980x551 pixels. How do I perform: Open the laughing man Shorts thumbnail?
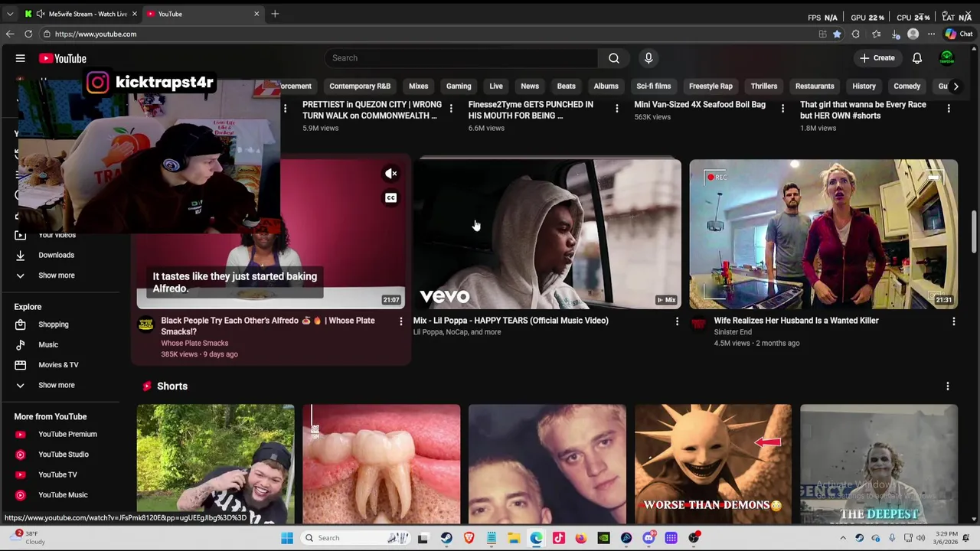(215, 464)
